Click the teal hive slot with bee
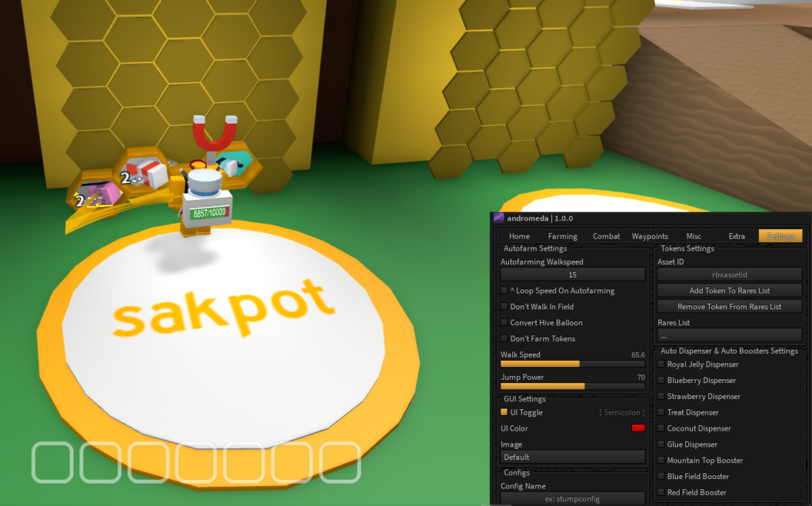Screen dimensions: 812x506 (x=235, y=165)
